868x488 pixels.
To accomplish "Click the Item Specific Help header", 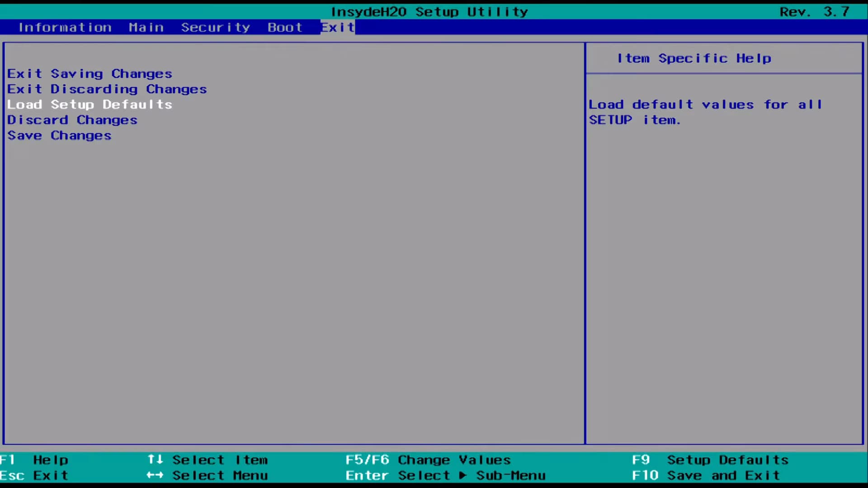I will pyautogui.click(x=694, y=58).
